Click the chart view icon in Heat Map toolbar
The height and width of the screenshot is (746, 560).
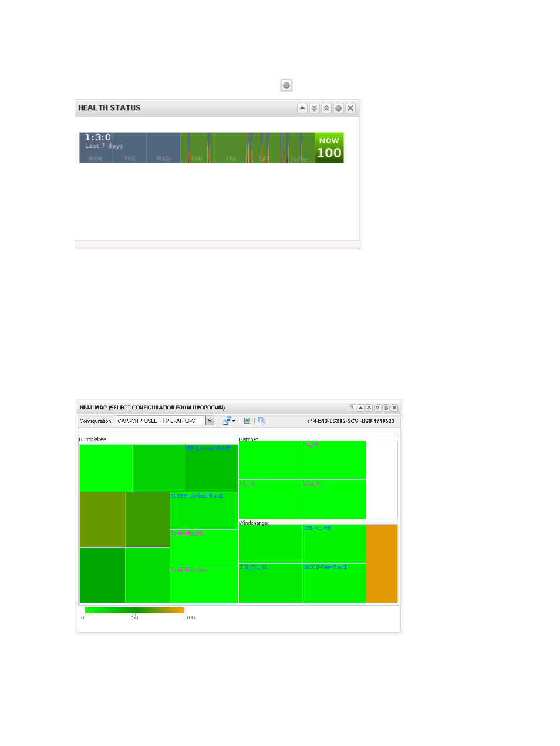(x=247, y=421)
